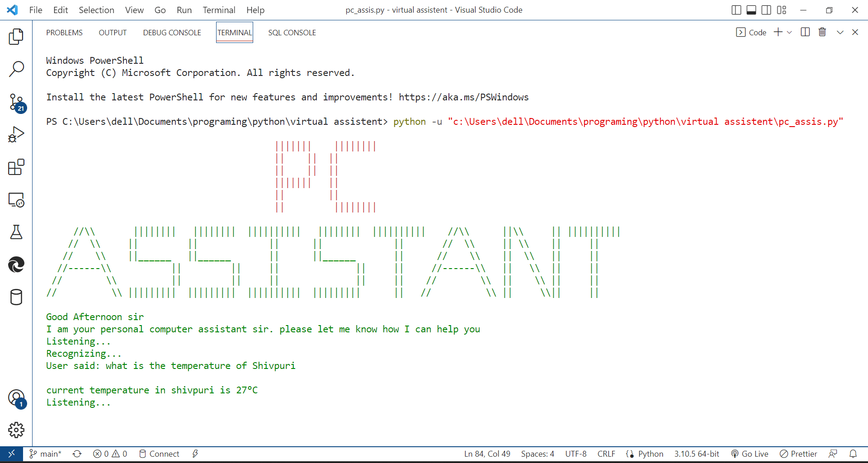Kill terminal with the trash icon
868x463 pixels.
click(x=822, y=32)
